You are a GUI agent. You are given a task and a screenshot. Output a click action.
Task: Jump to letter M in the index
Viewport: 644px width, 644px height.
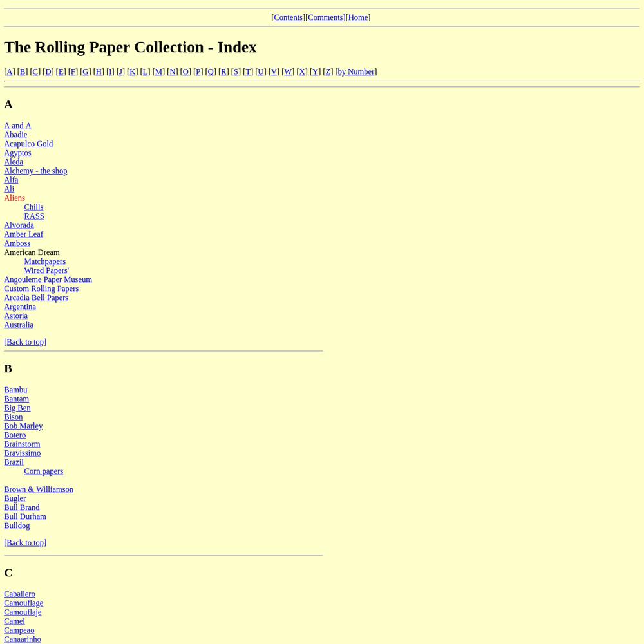(x=158, y=72)
